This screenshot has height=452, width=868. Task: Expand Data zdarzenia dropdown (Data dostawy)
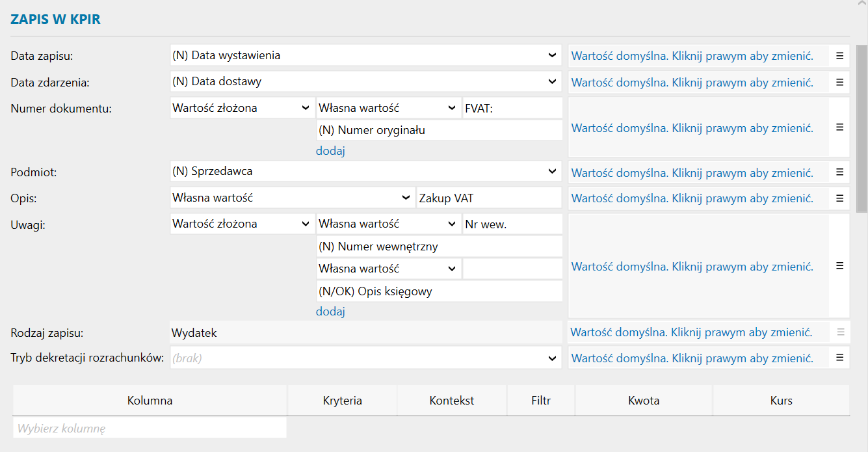point(365,82)
